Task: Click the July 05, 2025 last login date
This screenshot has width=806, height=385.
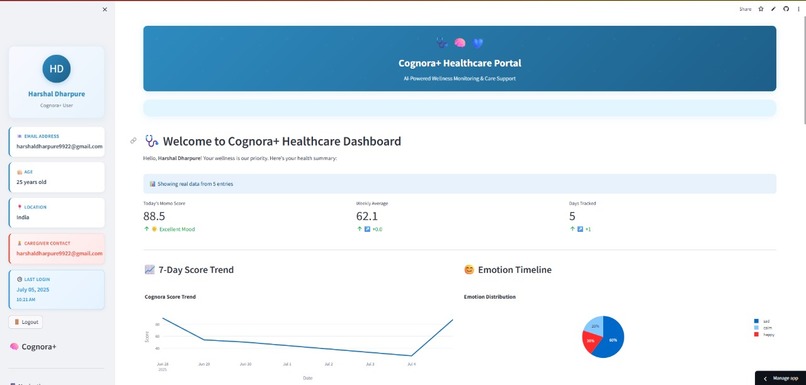Action: (x=33, y=290)
